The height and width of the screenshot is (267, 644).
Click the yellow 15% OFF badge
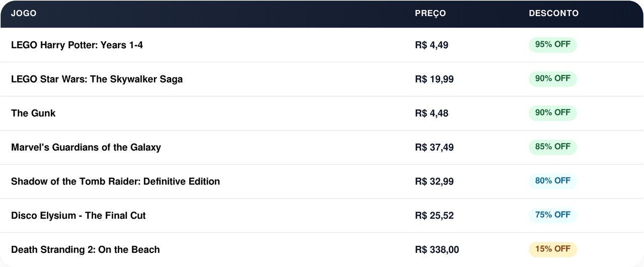click(x=552, y=249)
